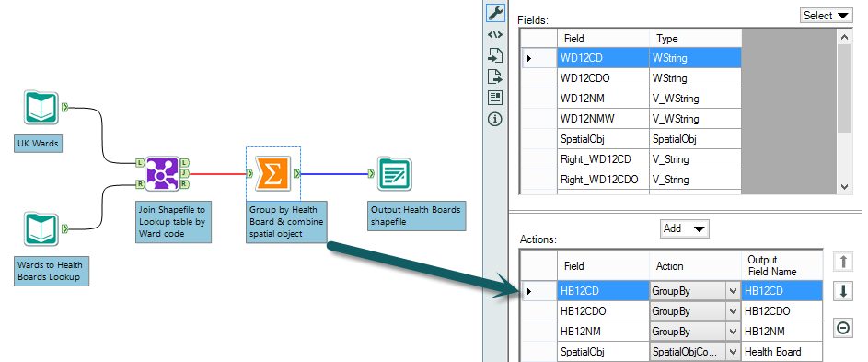Select the WD12CD field row
Viewport: 868px width, 362px height.
[x=631, y=58]
